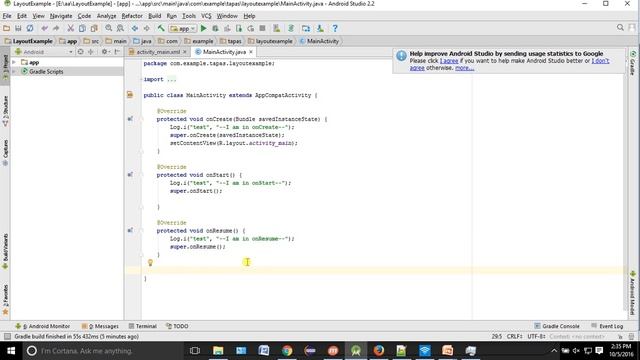The image size is (640, 360).
Task: Click the navigate Forward arrow icon
Action: click(x=147, y=29)
